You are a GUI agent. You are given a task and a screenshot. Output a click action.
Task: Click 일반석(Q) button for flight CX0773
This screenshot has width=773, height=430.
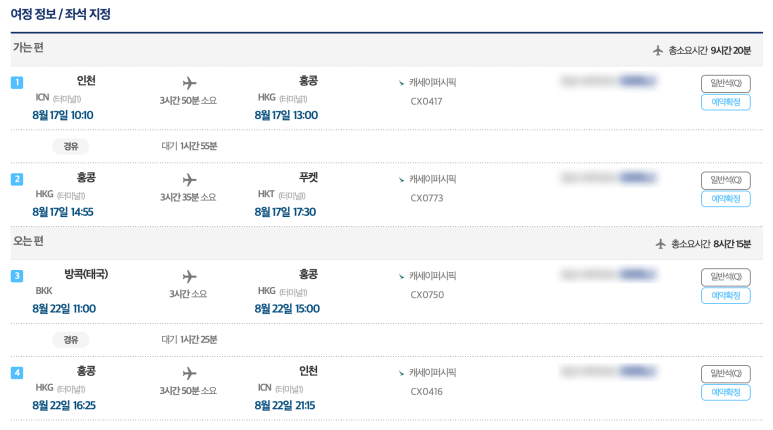pos(726,180)
